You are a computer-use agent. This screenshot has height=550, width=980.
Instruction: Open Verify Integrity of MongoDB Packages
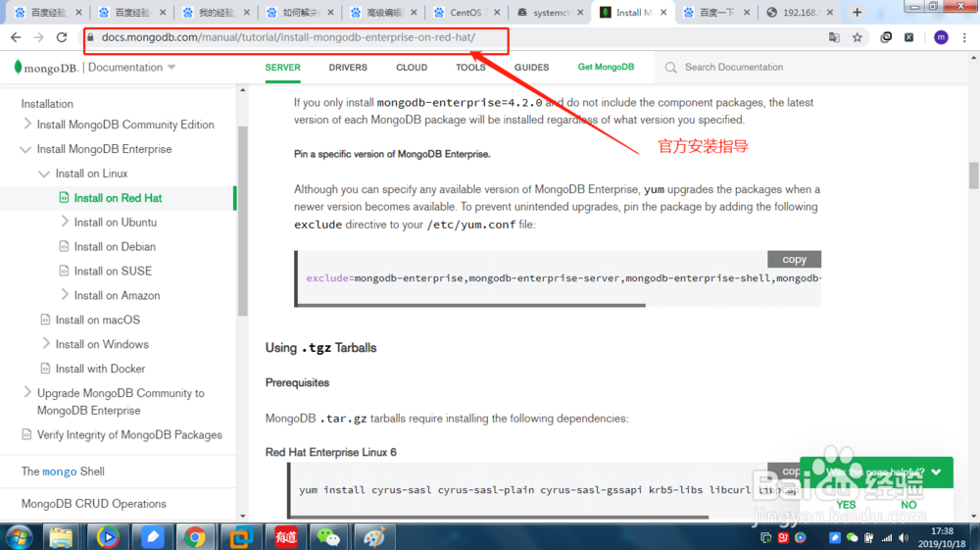point(129,435)
